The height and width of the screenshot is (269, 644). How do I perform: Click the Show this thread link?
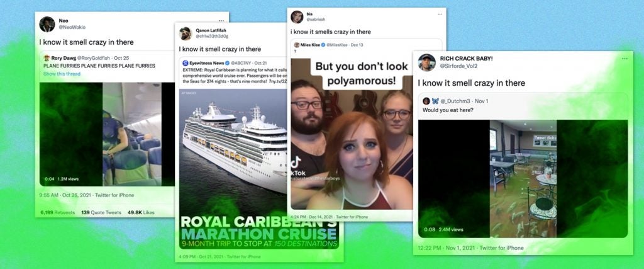(62, 74)
